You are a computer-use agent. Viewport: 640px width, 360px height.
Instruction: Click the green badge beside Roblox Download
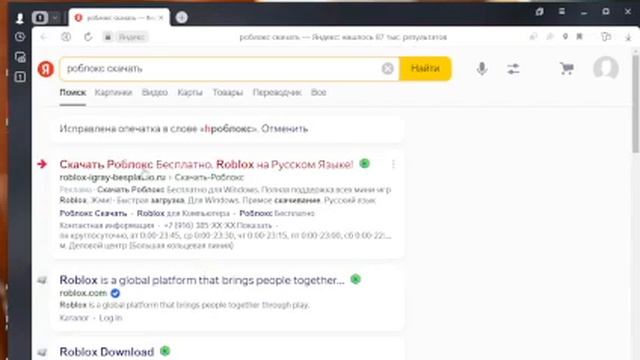165,351
